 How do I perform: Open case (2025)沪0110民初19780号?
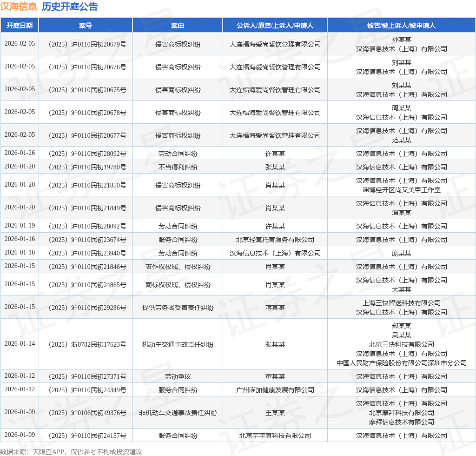(86, 167)
